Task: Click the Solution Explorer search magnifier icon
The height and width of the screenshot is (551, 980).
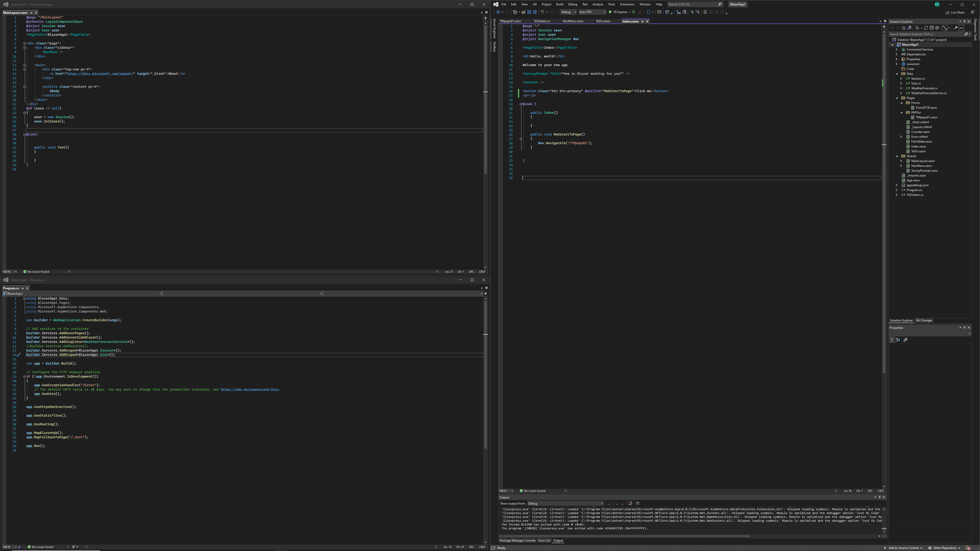Action: point(966,34)
